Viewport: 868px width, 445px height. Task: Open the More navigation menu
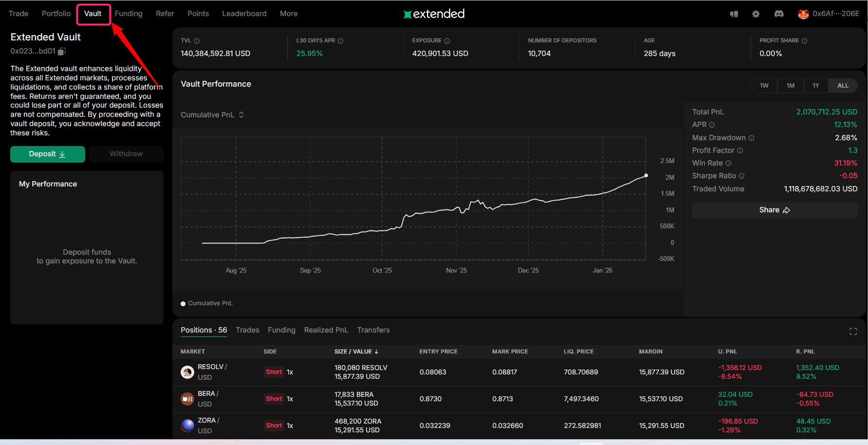pyautogui.click(x=288, y=14)
